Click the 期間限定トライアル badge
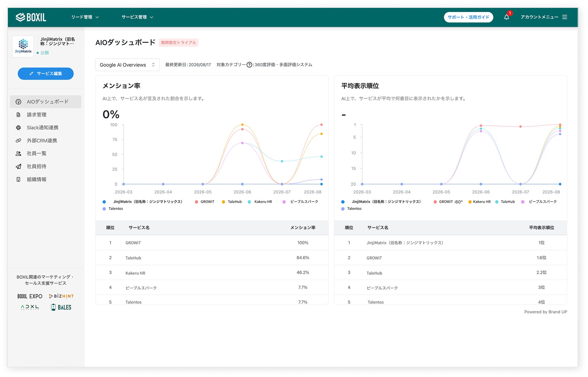Viewport: 588px width, 377px height. click(179, 43)
